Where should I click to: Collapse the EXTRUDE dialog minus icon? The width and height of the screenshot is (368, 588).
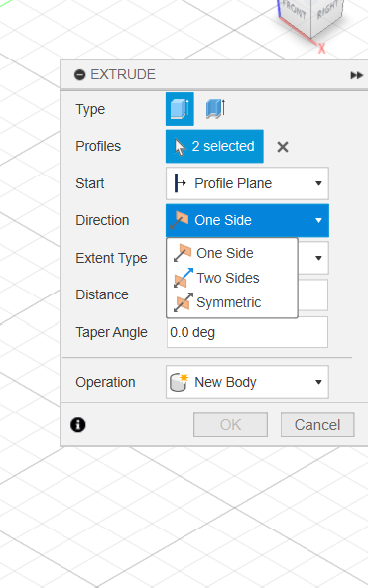tap(80, 75)
